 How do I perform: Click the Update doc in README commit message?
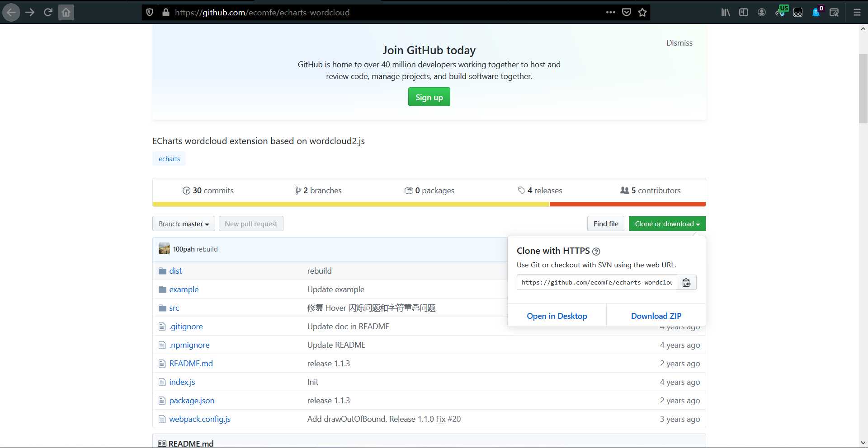[348, 327]
